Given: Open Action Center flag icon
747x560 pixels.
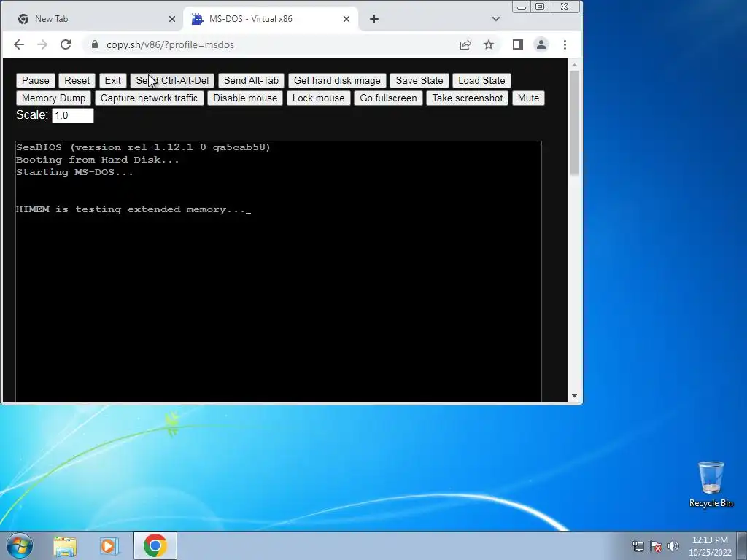Looking at the screenshot, I should pyautogui.click(x=656, y=546).
